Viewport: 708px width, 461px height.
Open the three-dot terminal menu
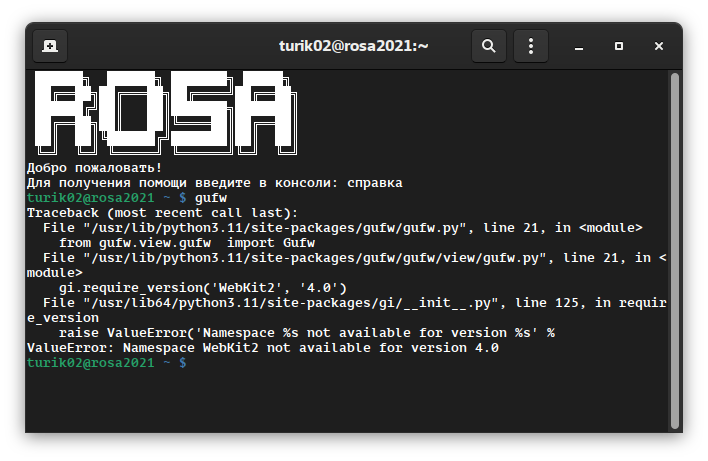[531, 46]
